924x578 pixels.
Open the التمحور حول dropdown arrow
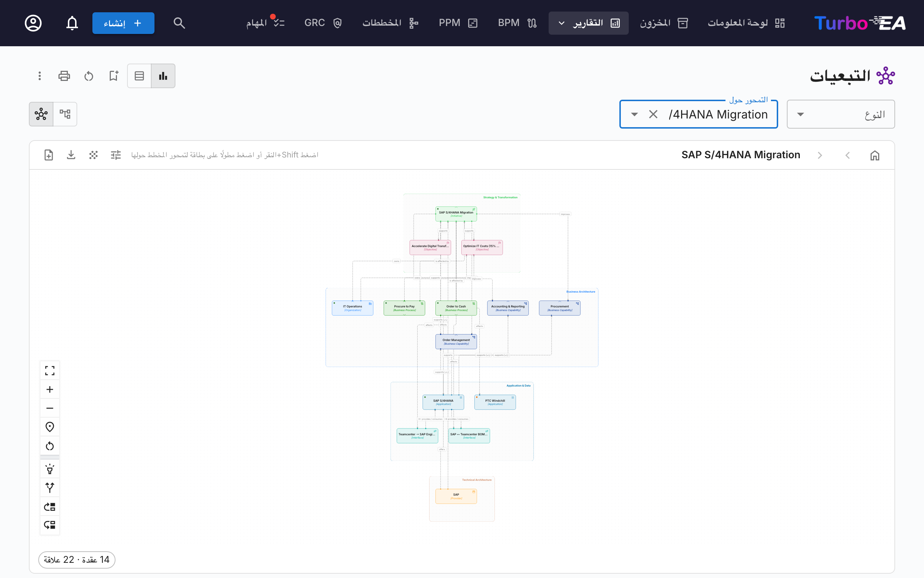pos(634,114)
